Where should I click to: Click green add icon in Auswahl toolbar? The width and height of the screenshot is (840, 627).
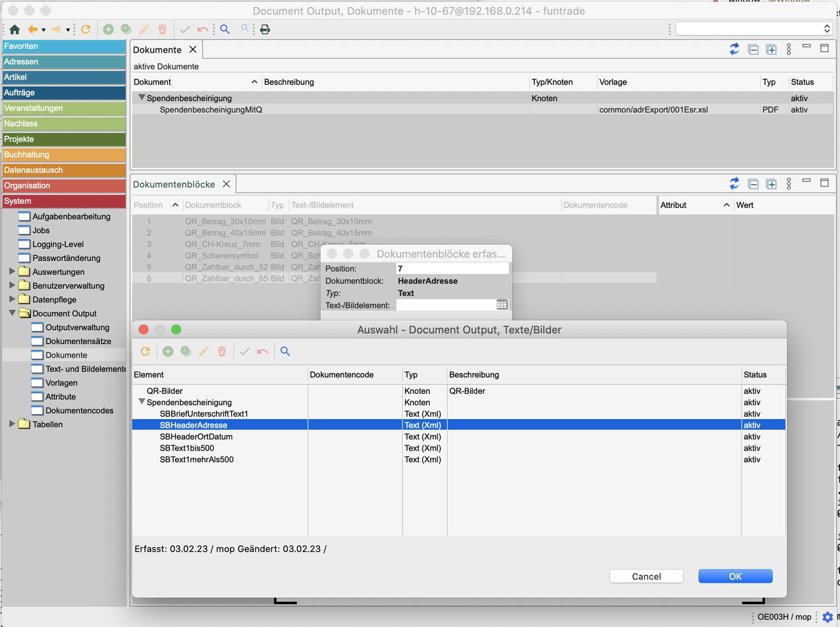pyautogui.click(x=168, y=351)
